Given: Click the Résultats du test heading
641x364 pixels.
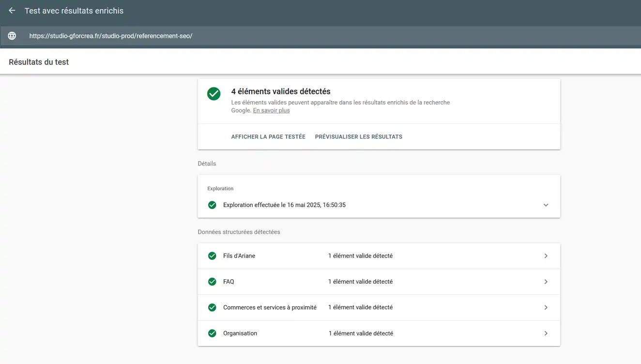Looking at the screenshot, I should point(39,62).
